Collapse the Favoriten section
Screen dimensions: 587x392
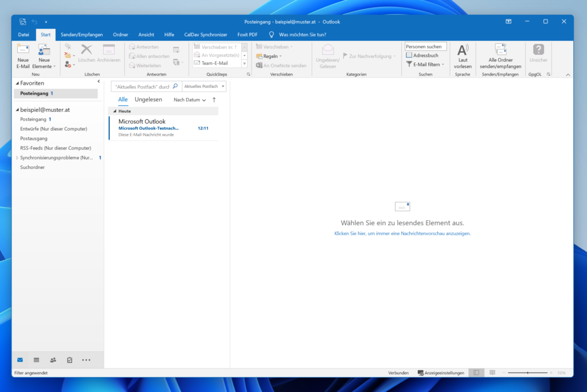pyautogui.click(x=17, y=83)
